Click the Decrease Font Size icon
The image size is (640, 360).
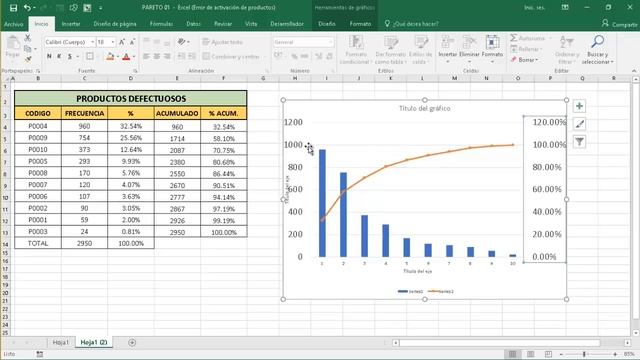132,42
